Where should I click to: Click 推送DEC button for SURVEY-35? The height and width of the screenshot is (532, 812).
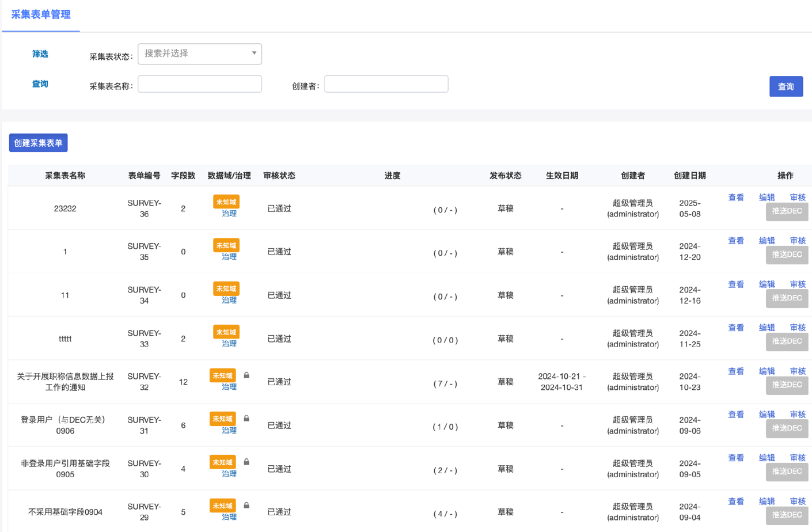787,254
